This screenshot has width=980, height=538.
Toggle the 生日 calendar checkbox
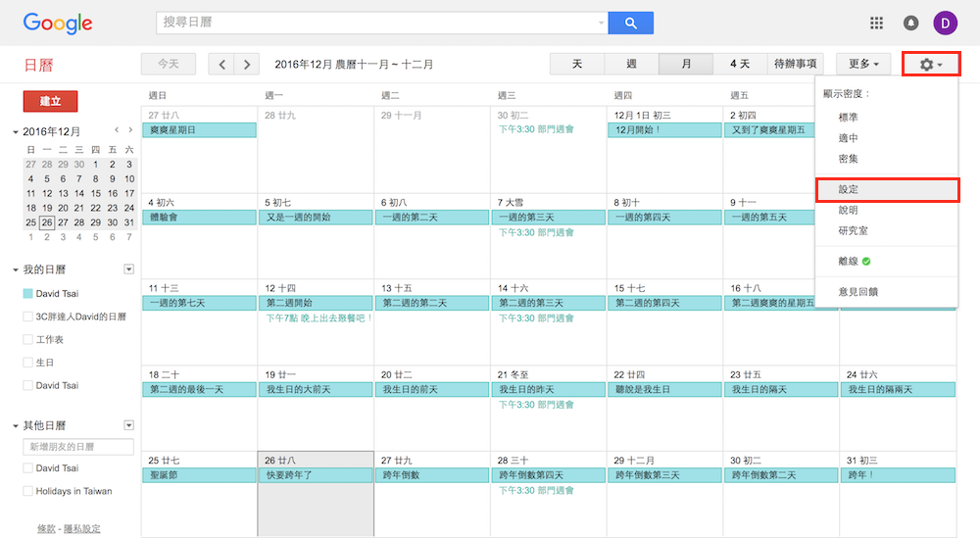28,363
